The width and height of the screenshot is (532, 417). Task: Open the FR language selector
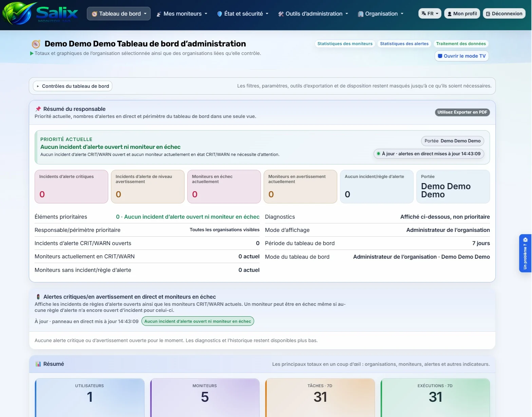click(x=430, y=14)
